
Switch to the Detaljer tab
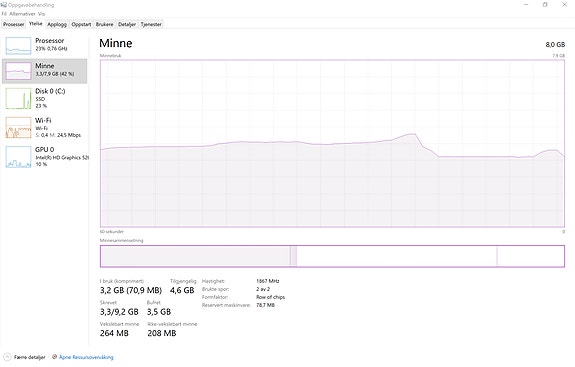pos(127,24)
